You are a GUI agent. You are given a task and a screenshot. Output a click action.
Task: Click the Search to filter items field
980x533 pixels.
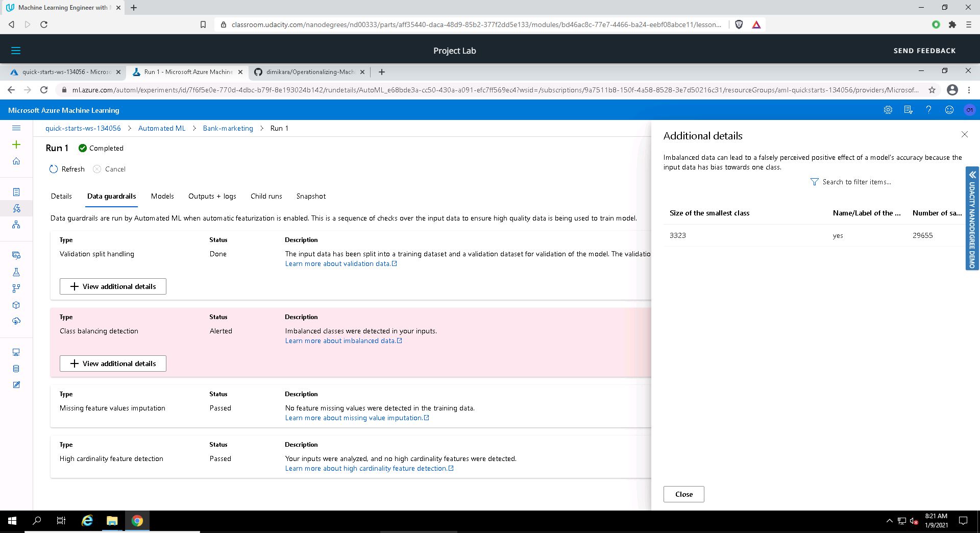[856, 182]
